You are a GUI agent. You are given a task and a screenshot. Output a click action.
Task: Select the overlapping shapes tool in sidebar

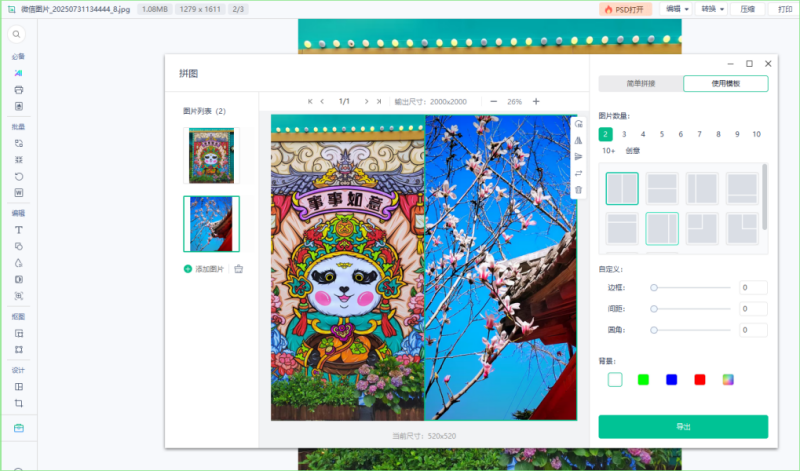pos(18,246)
